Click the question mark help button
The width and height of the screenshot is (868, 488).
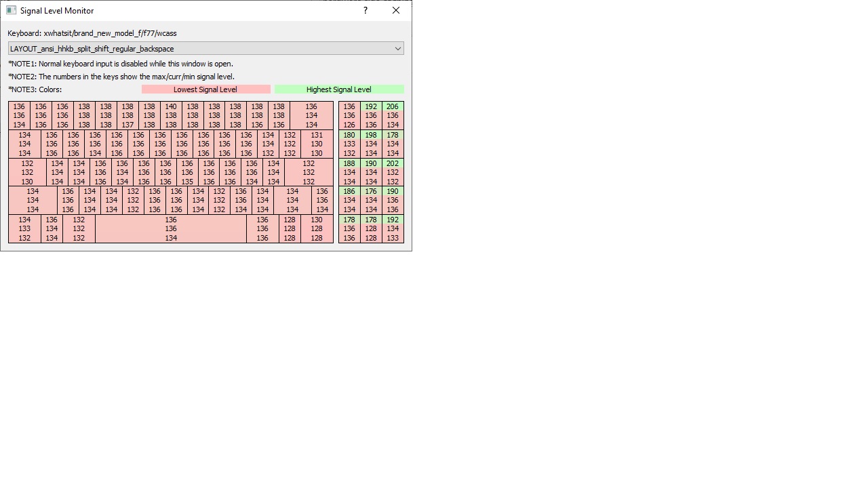(x=366, y=10)
